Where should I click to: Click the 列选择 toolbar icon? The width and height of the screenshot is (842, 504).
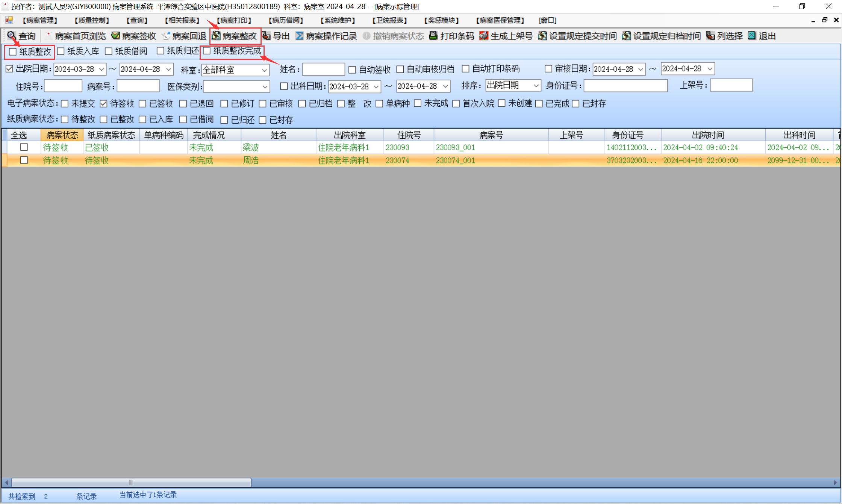710,36
